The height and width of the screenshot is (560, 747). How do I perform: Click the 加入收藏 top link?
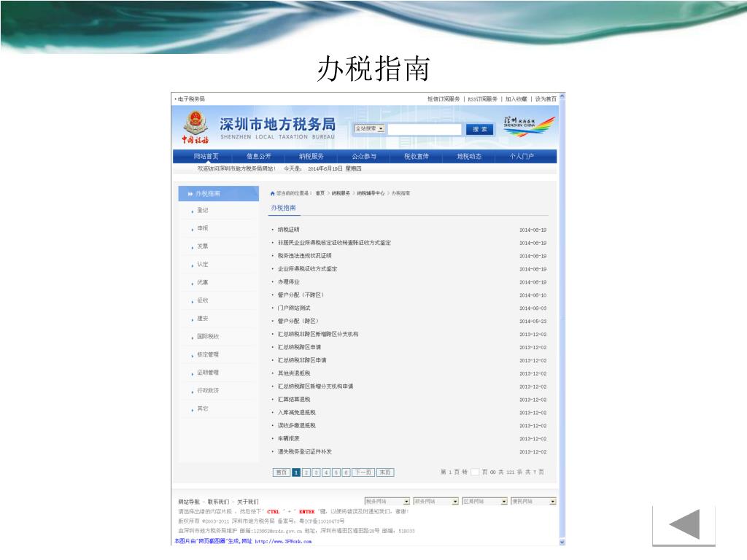[x=516, y=99]
